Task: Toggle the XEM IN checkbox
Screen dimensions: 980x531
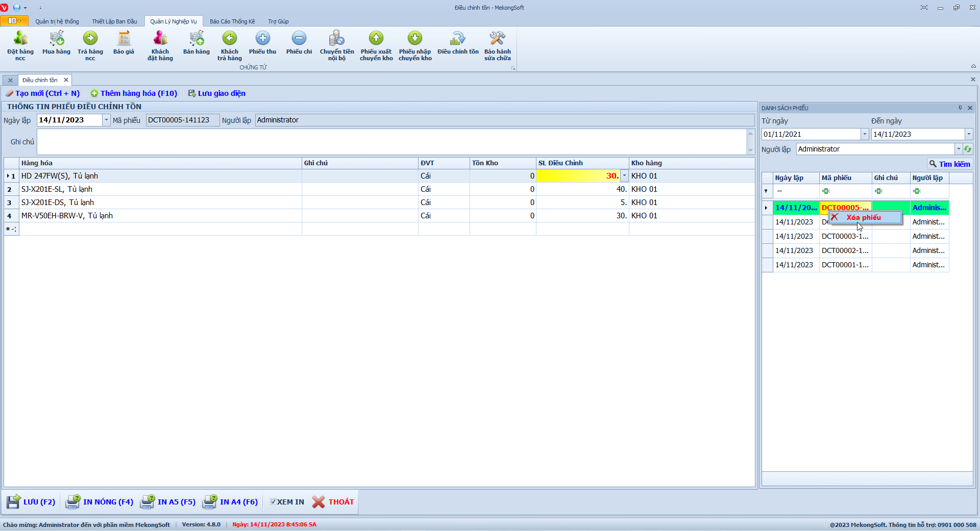Action: (x=273, y=502)
